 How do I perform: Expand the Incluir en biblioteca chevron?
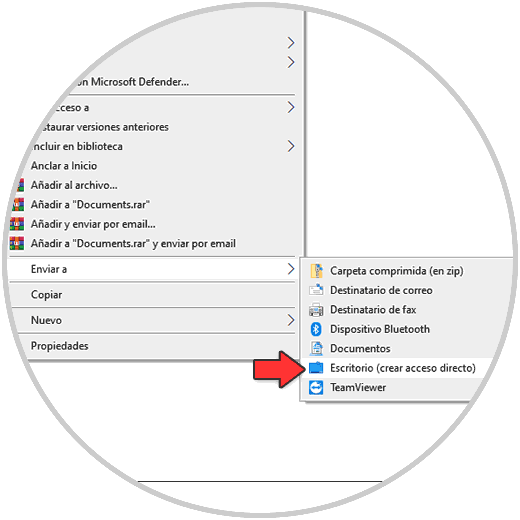point(291,146)
